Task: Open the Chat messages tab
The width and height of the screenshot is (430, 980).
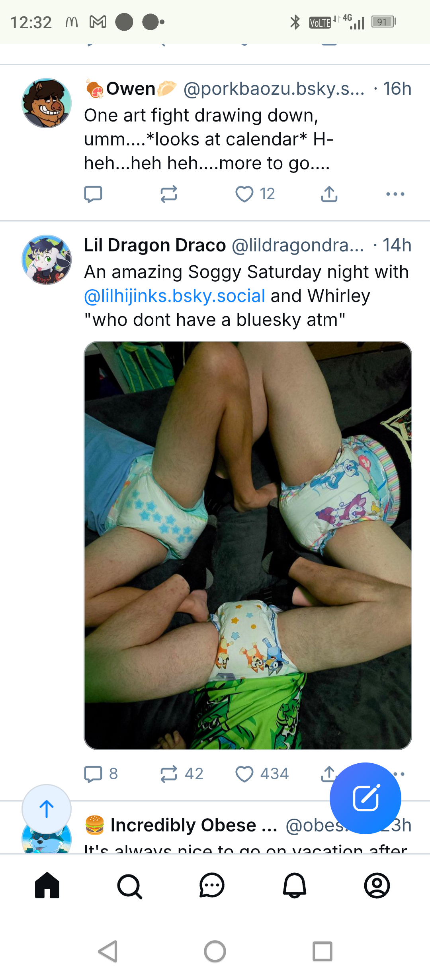Action: coord(212,886)
